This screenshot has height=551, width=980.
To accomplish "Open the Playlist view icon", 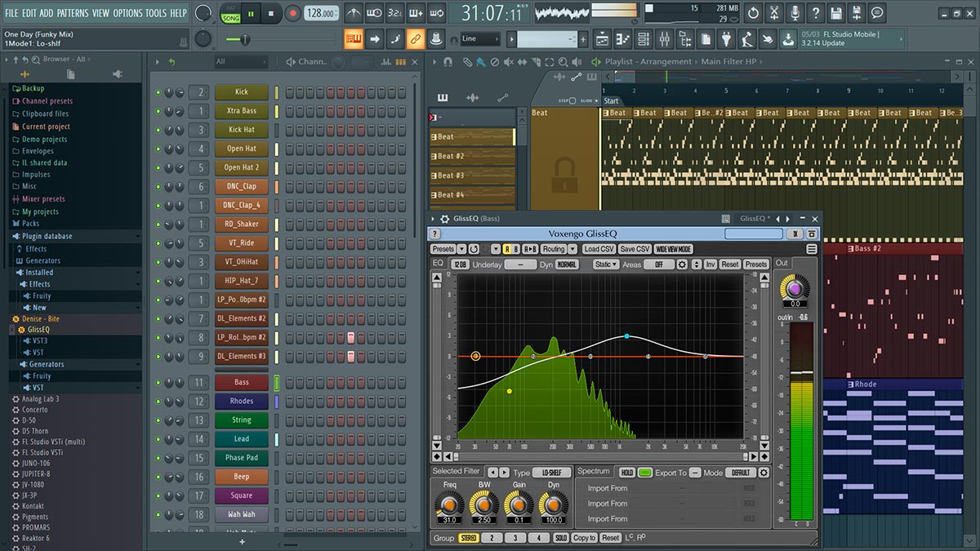I will 602,38.
